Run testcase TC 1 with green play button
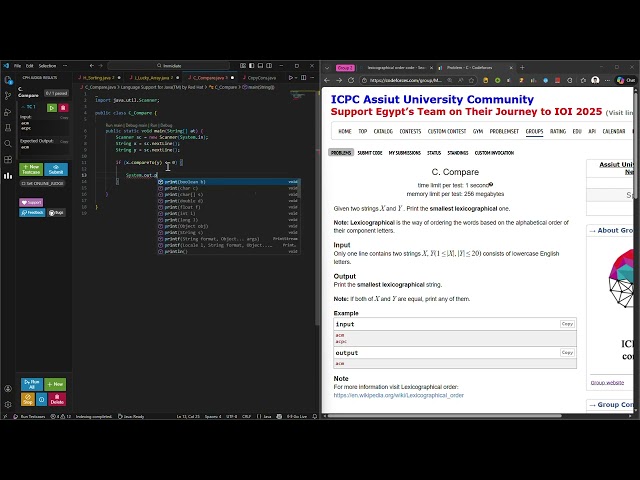 coord(52,108)
